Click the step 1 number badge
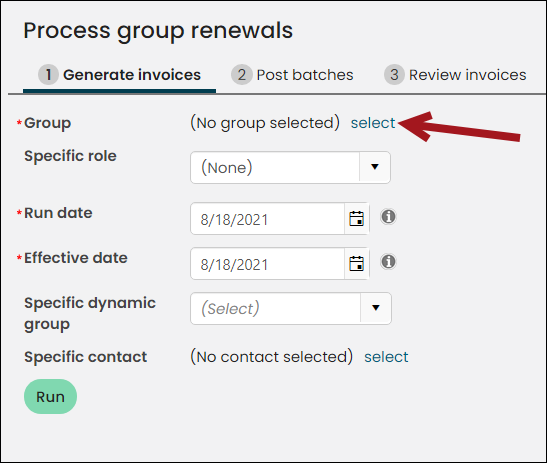The width and height of the screenshot is (547, 463). [x=48, y=75]
